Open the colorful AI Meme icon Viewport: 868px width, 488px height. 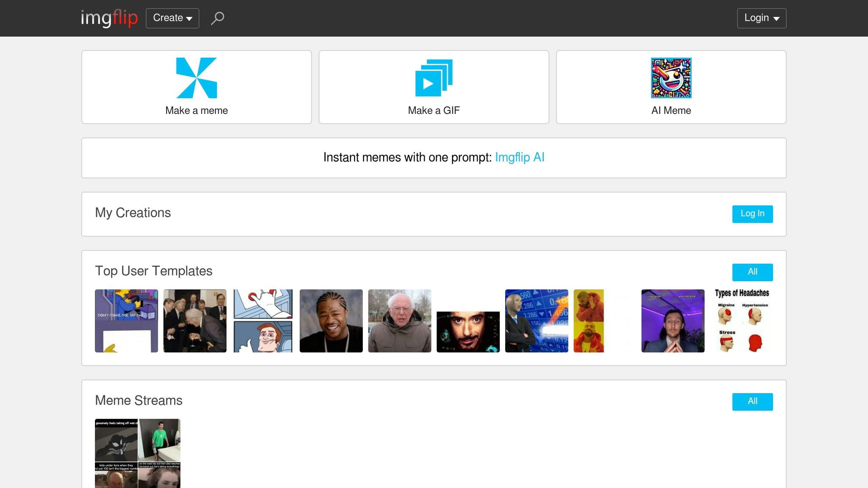tap(671, 78)
